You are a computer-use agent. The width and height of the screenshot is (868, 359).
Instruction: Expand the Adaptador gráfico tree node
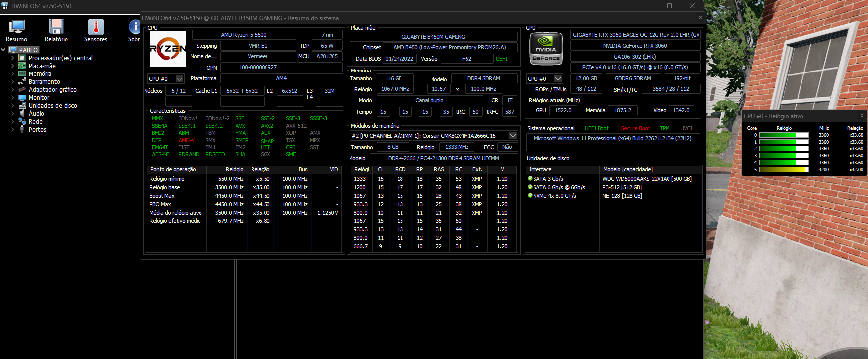coord(13,89)
